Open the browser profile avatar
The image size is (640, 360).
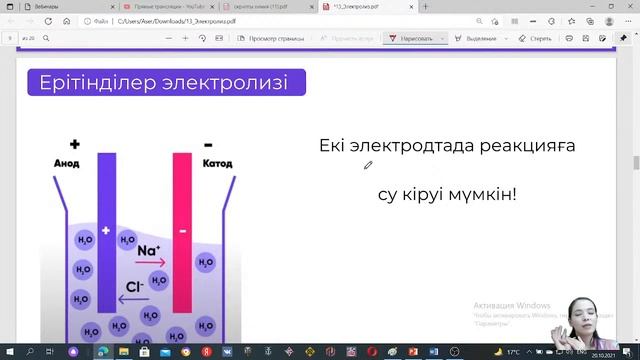pyautogui.click(x=609, y=21)
